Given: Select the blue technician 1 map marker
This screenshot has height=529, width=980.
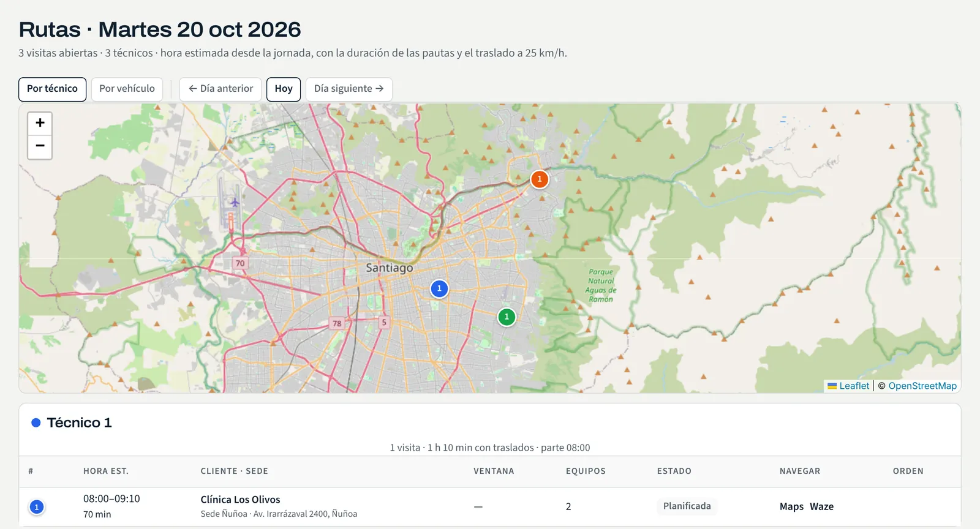Looking at the screenshot, I should coord(439,288).
